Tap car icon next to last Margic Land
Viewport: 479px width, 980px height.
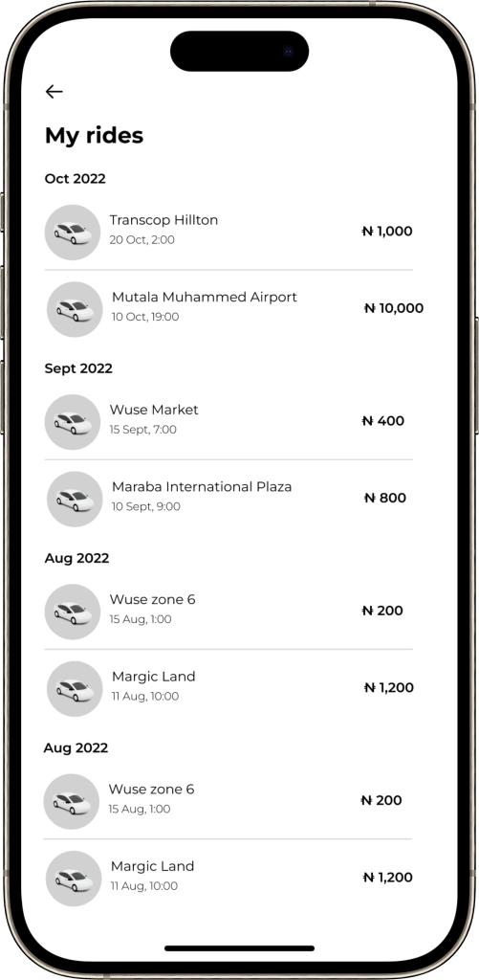pos(74,879)
